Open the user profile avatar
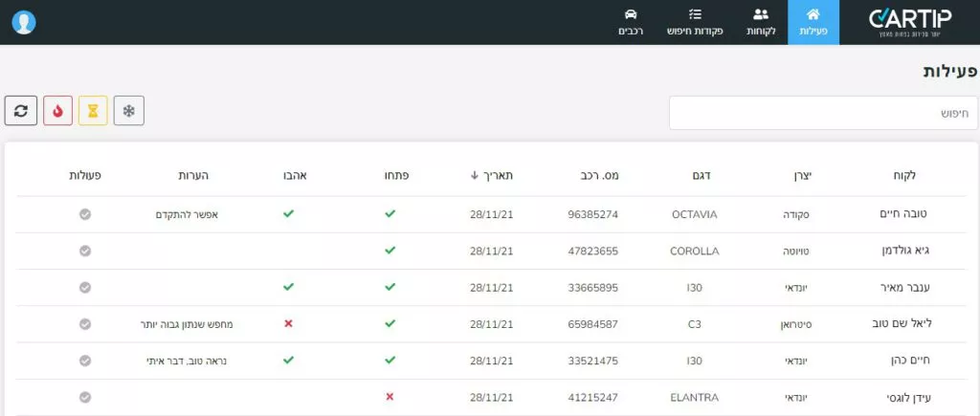Screen dimensions: 980x416 pyautogui.click(x=24, y=22)
